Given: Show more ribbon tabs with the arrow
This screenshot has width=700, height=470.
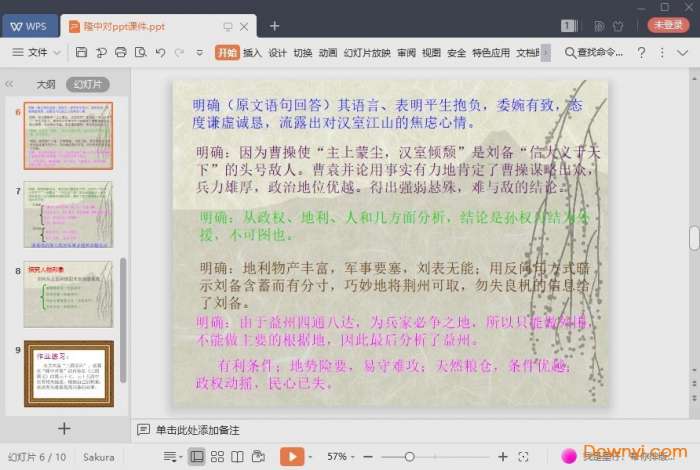Looking at the screenshot, I should pos(546,53).
